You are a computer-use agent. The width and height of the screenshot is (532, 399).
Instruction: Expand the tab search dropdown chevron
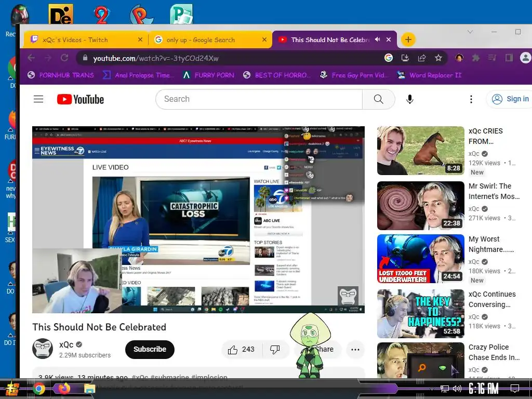(x=470, y=32)
